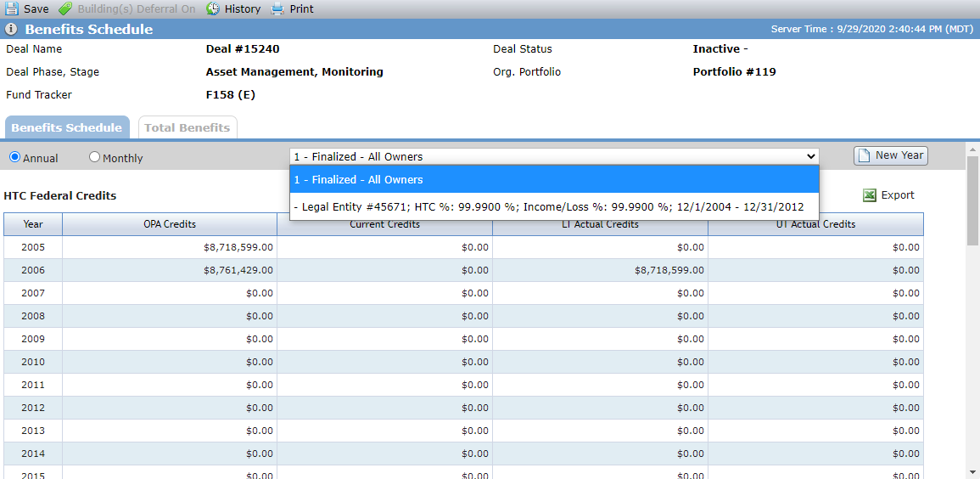Click the scrollbar down arrow
This screenshot has height=479, width=980.
(973, 472)
